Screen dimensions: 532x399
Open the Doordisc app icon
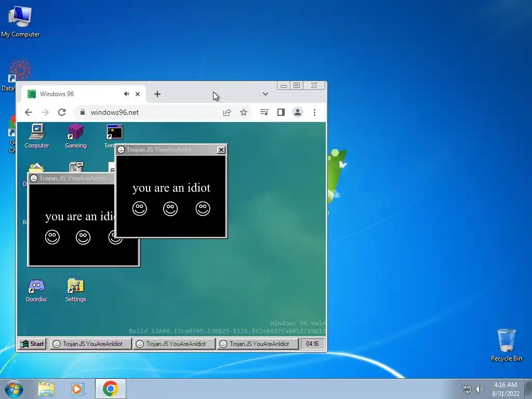coord(37,290)
